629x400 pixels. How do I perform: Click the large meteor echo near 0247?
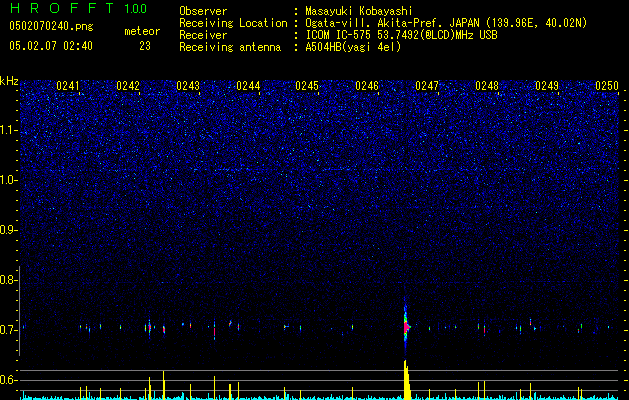[x=406, y=327]
